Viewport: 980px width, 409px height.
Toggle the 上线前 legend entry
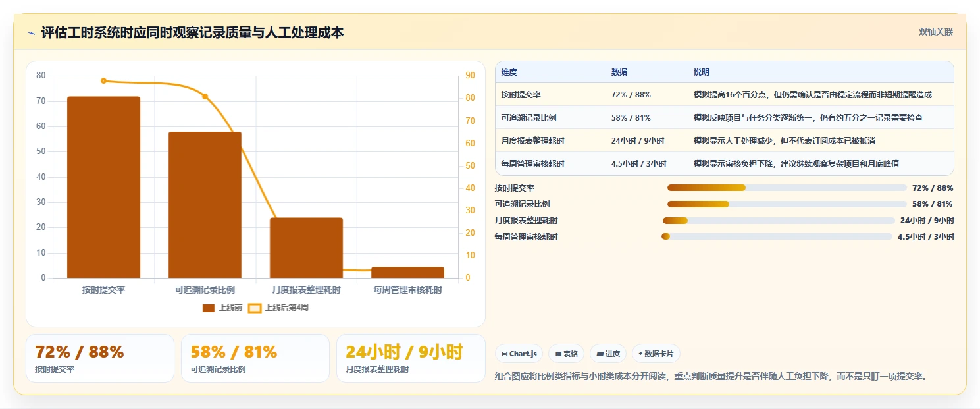click(222, 308)
